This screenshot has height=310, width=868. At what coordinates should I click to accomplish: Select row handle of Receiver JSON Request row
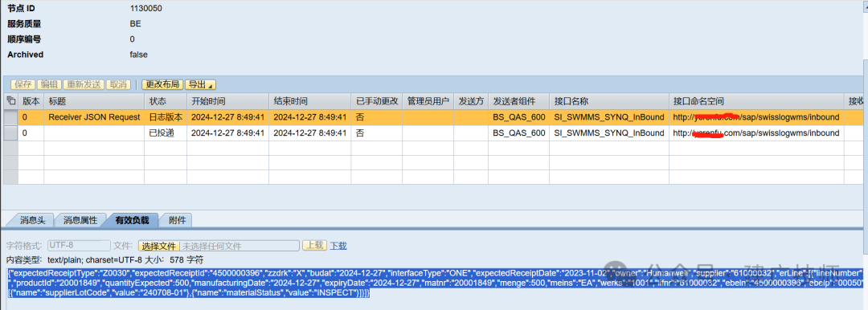coord(10,117)
